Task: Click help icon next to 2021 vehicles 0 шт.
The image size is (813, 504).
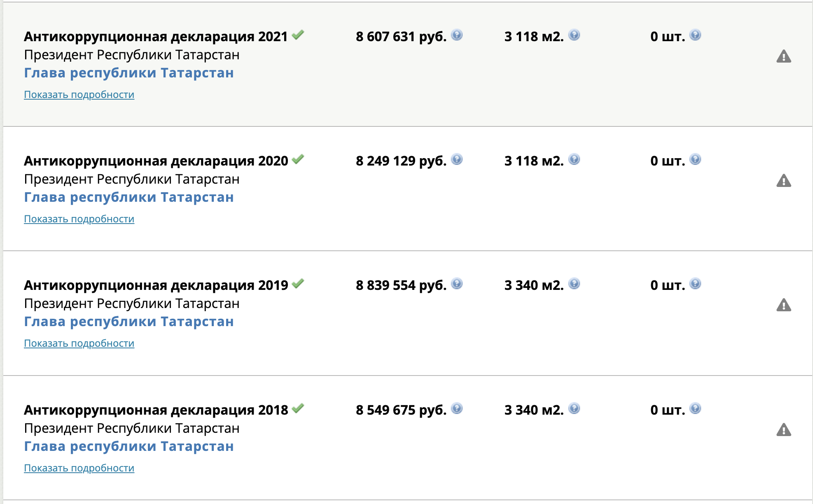Action: point(695,35)
